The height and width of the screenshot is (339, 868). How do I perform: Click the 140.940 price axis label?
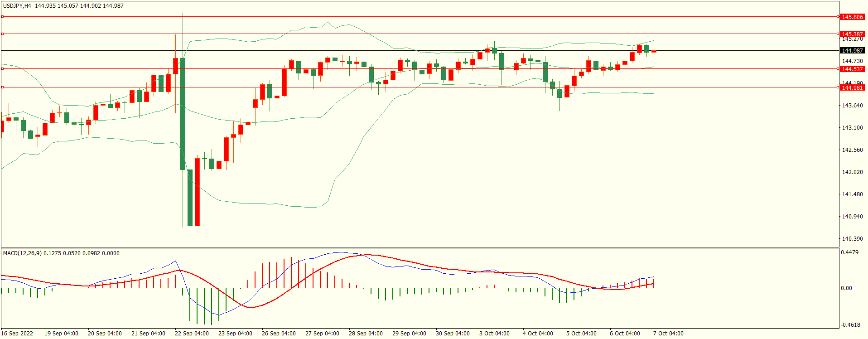click(x=852, y=217)
